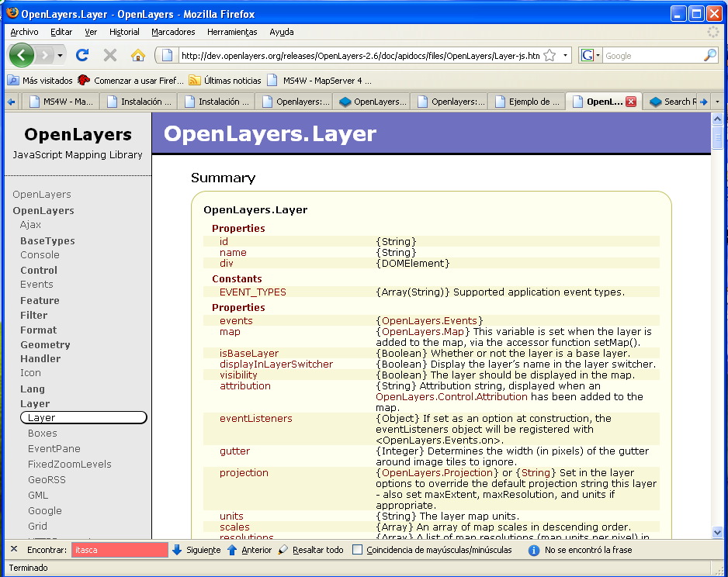Open the Marcadores menu
Image resolution: width=728 pixels, height=577 pixels.
[x=173, y=32]
